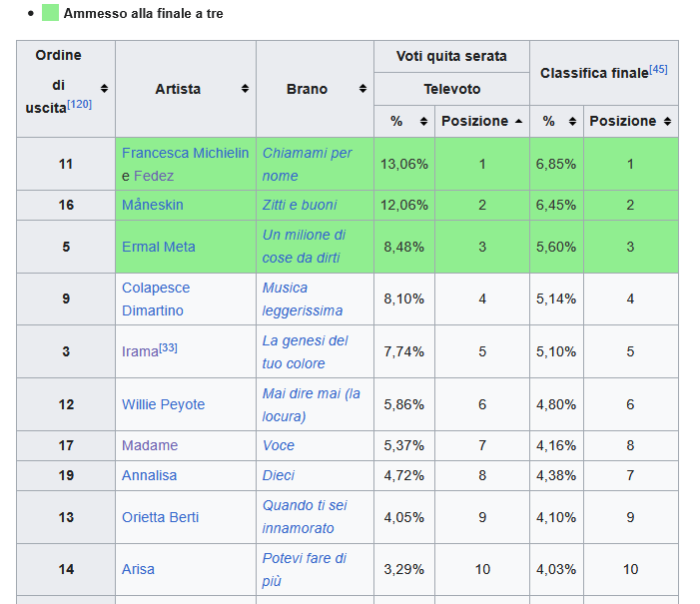The width and height of the screenshot is (700, 604).
Task: Open footnote reference 120
Action: pyautogui.click(x=80, y=105)
